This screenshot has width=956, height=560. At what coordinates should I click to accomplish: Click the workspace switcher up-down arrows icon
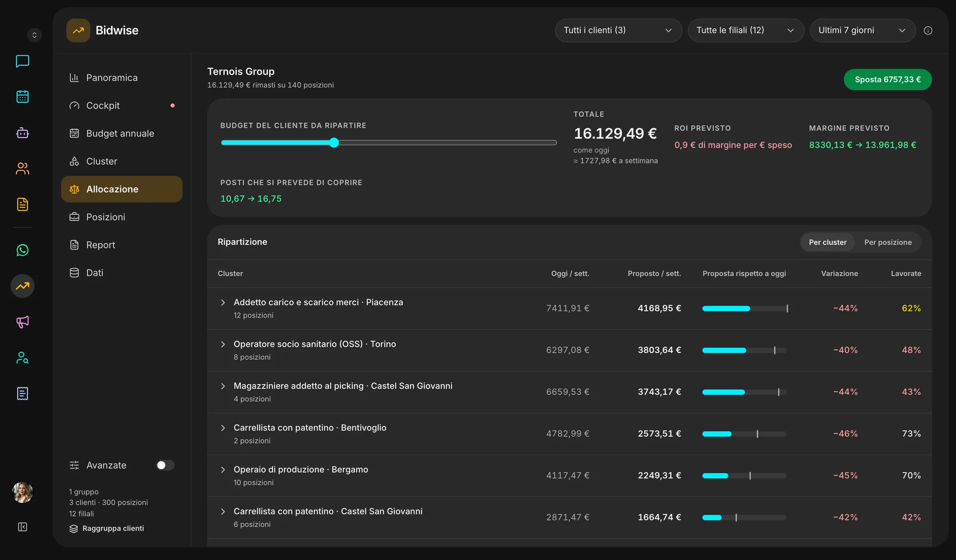[x=34, y=35]
